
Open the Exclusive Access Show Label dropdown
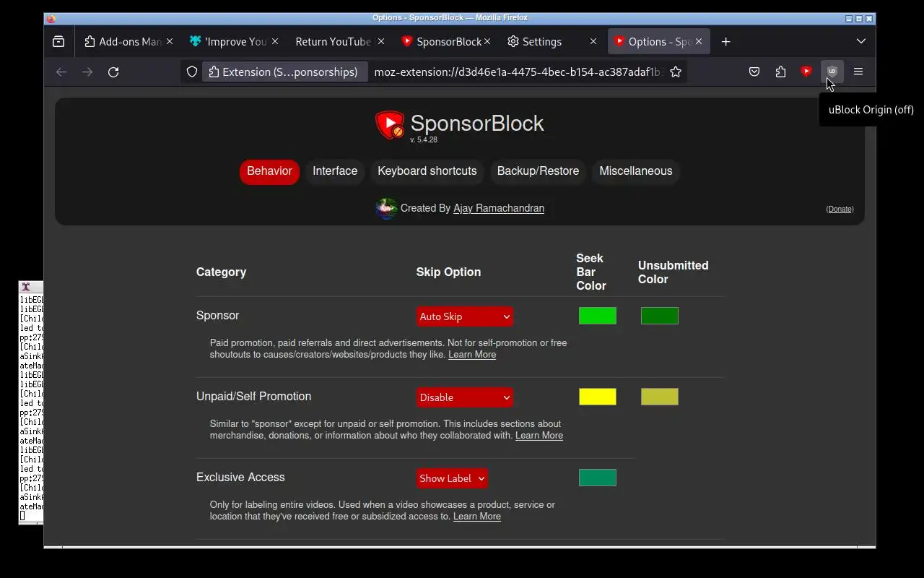452,478
